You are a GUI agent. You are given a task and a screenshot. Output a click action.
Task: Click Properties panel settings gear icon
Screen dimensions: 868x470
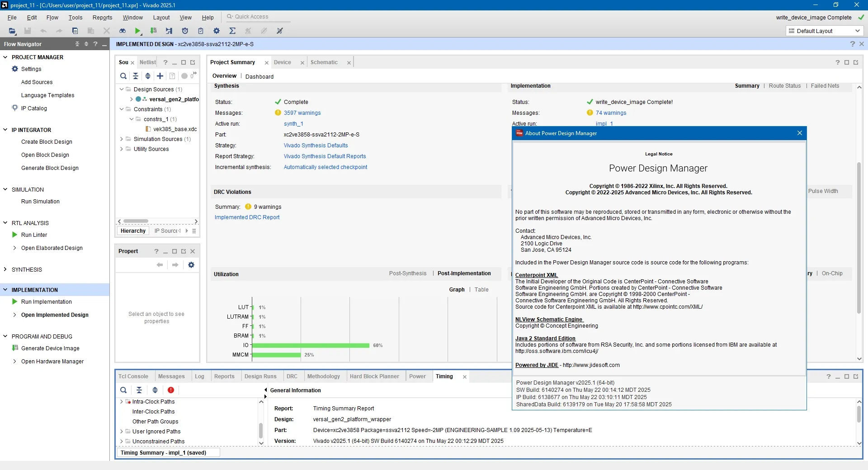(191, 265)
